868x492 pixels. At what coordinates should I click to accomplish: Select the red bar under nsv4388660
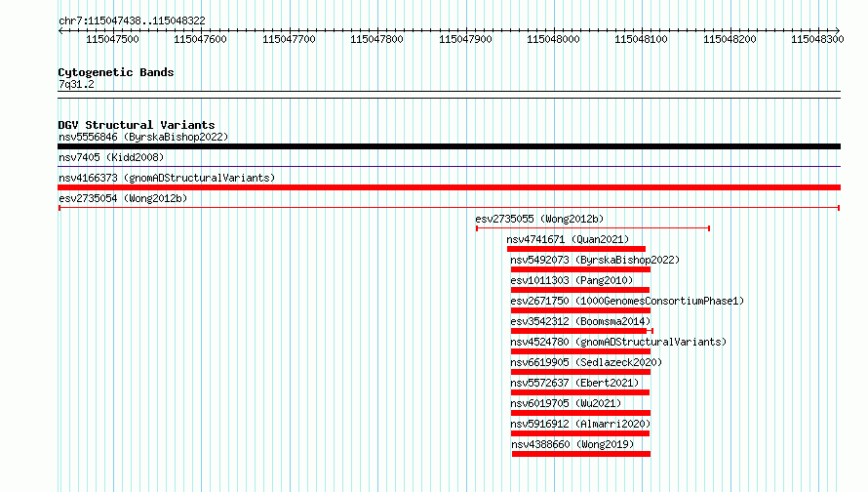point(581,454)
